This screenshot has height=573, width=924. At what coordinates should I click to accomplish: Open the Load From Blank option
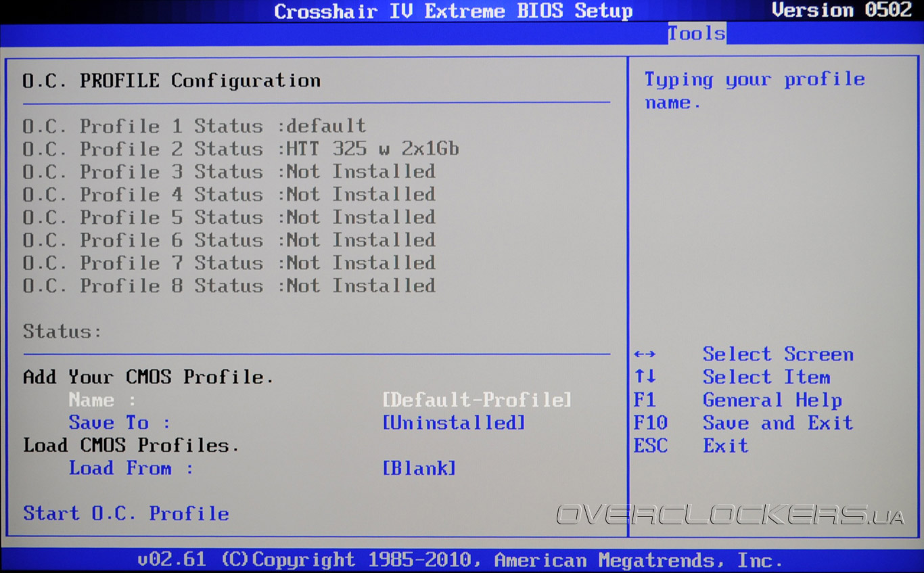(419, 468)
